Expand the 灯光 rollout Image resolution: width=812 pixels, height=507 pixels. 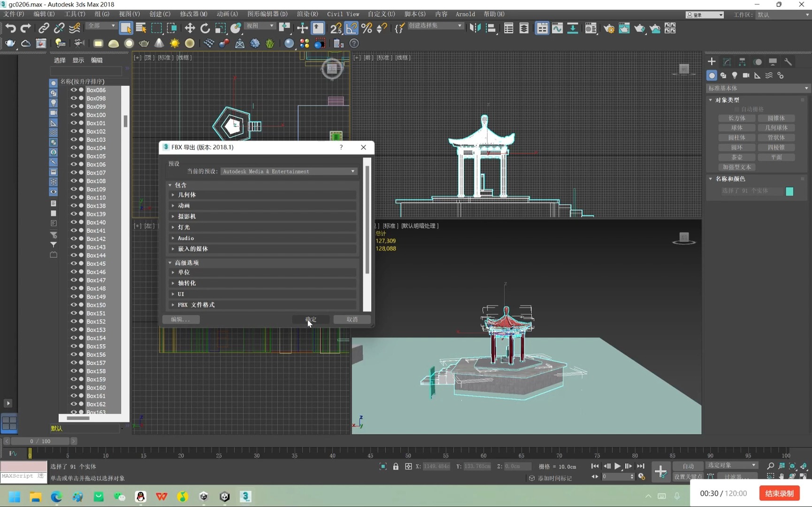click(x=263, y=227)
